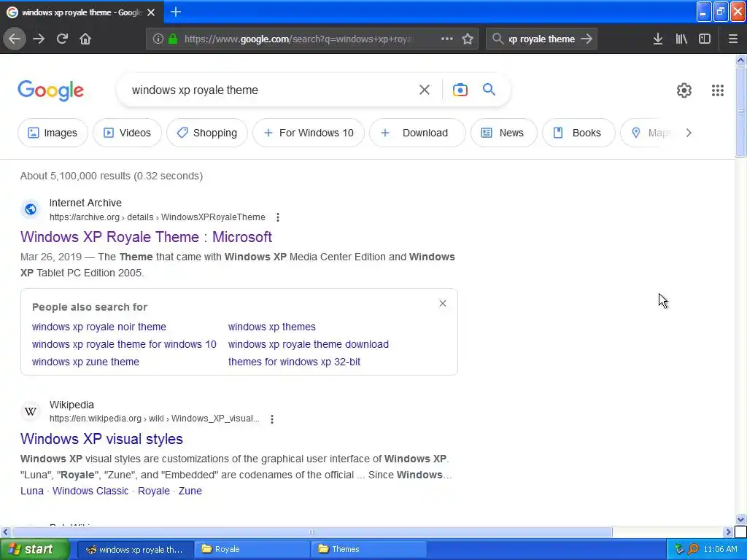Open the browser home page

point(85,39)
